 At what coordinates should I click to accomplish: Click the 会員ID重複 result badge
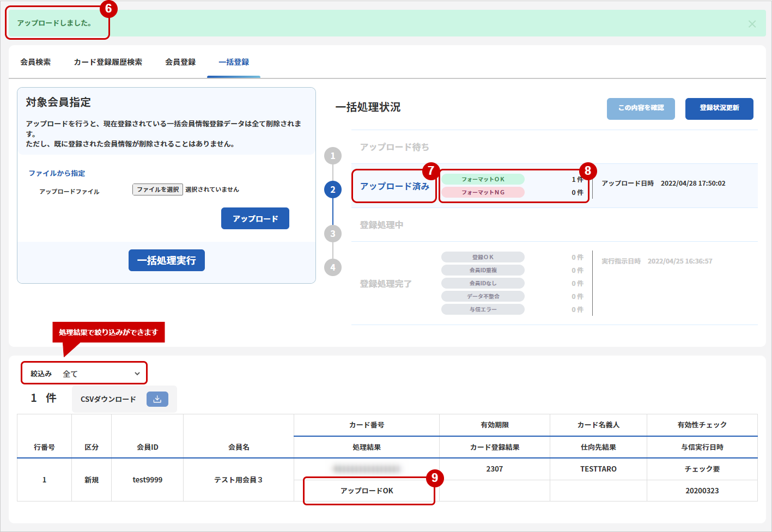coord(483,270)
